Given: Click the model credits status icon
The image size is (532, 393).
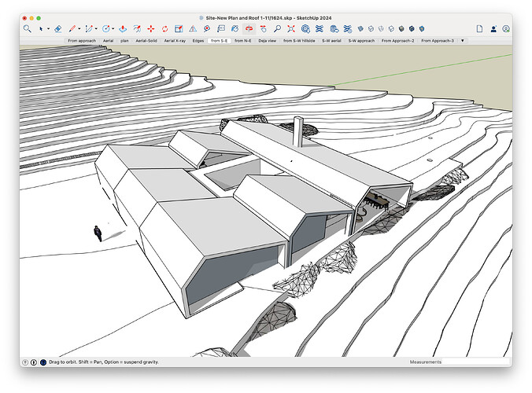Looking at the screenshot, I should click(x=34, y=362).
